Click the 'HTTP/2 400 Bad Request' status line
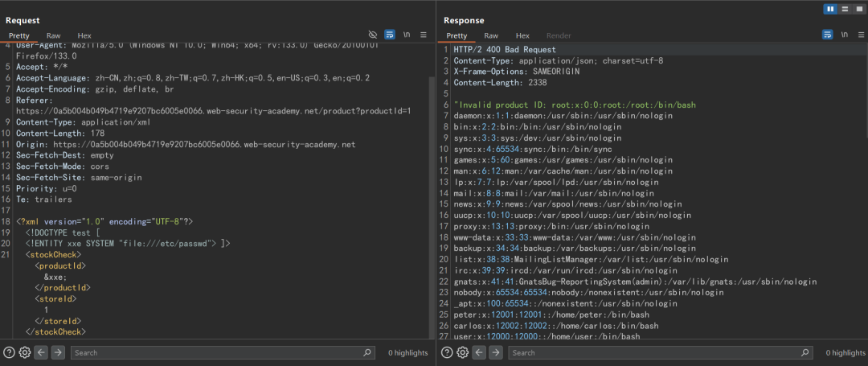This screenshot has width=868, height=366. pyautogui.click(x=505, y=50)
